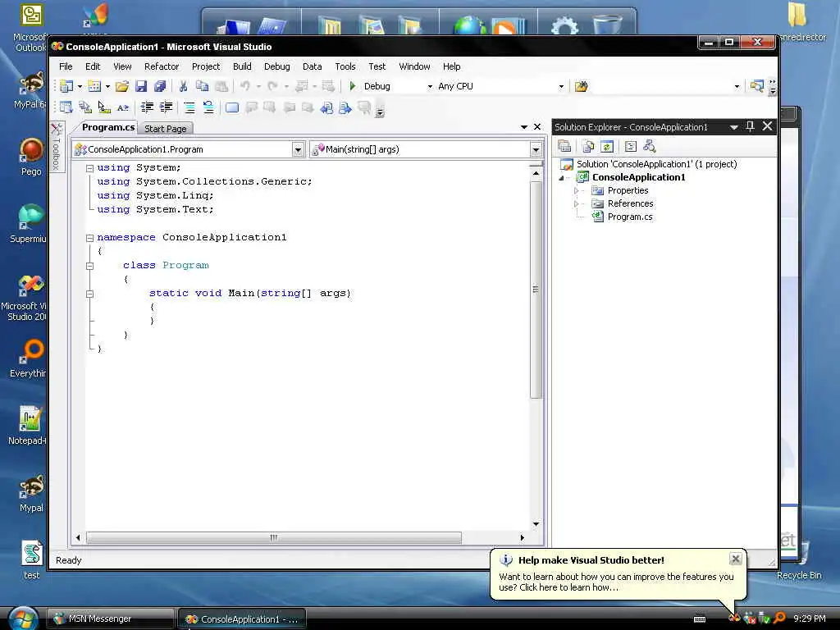
Task: Click the Copy toolbar icon
Action: point(202,86)
